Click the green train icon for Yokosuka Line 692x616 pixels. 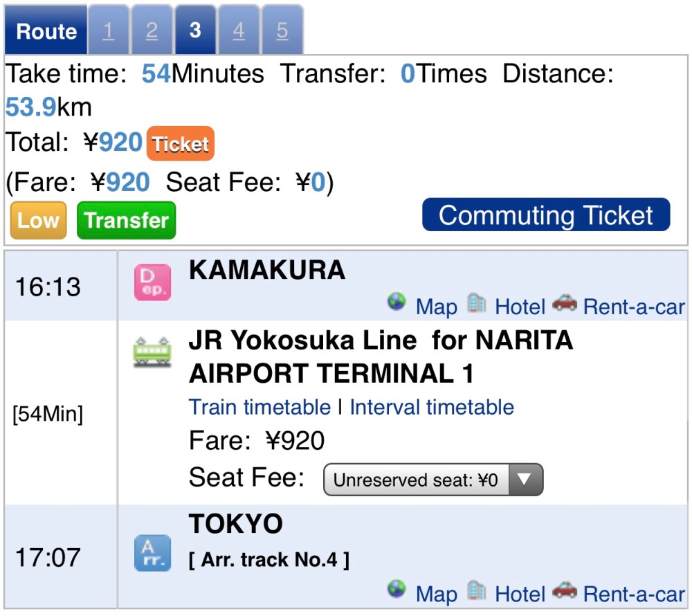pos(152,352)
